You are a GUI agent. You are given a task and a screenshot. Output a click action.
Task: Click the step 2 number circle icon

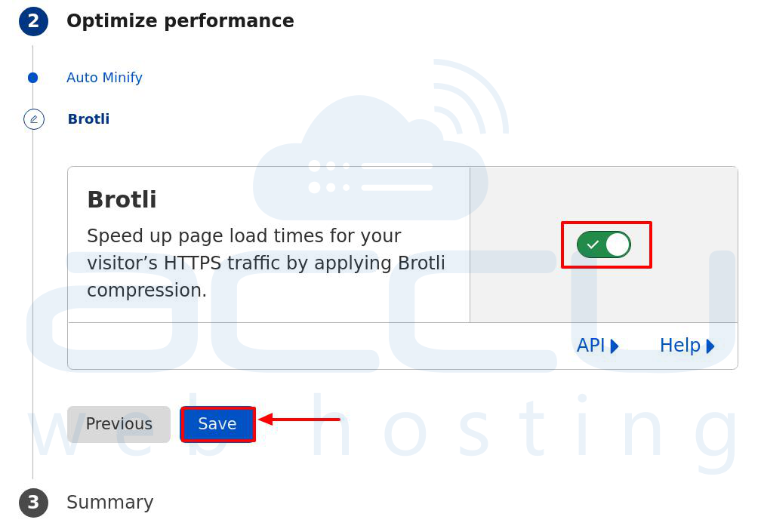tap(33, 21)
